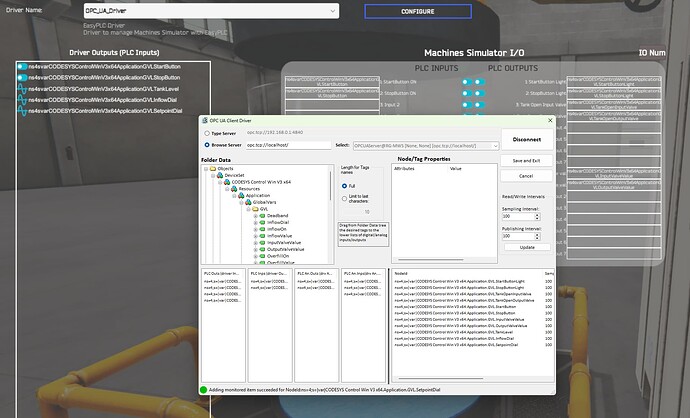Viewport: 690px width, 418px height.
Task: Select the GVL.StartButtonLight row in NodeId list
Action: click(x=473, y=281)
